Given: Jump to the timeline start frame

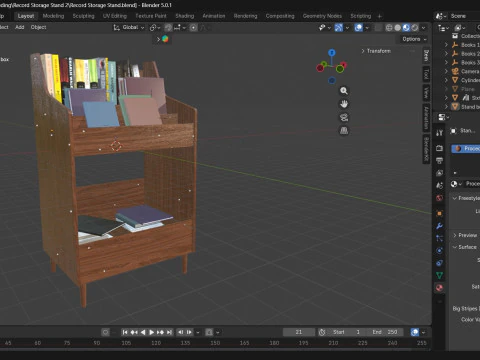Looking at the screenshot, I should [x=125, y=332].
